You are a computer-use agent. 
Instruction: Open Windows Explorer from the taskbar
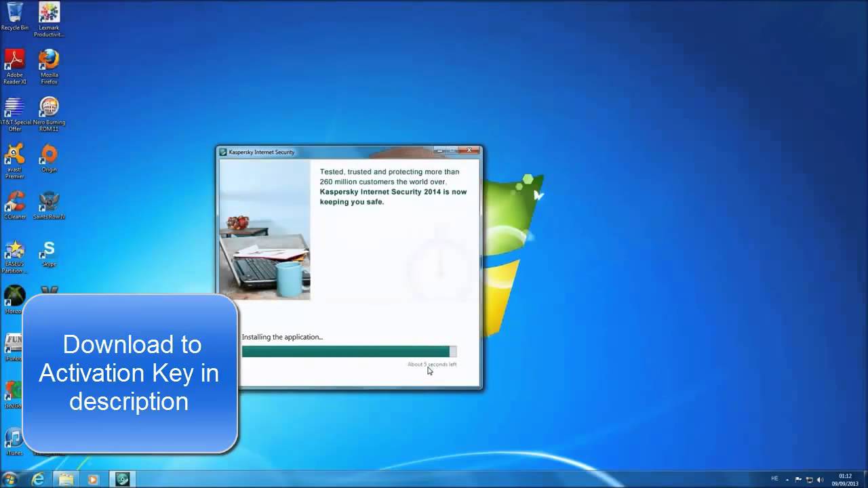[x=66, y=479]
